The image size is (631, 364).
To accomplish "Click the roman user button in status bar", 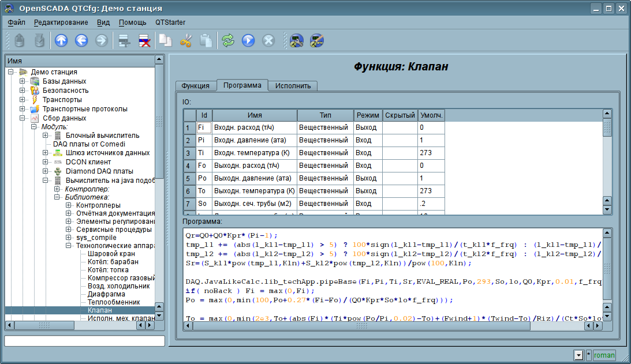I will click(x=604, y=355).
